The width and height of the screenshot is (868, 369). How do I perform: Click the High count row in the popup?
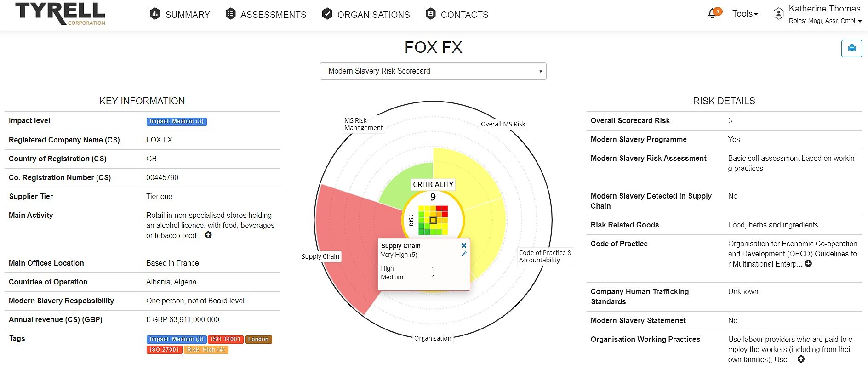[x=408, y=268]
